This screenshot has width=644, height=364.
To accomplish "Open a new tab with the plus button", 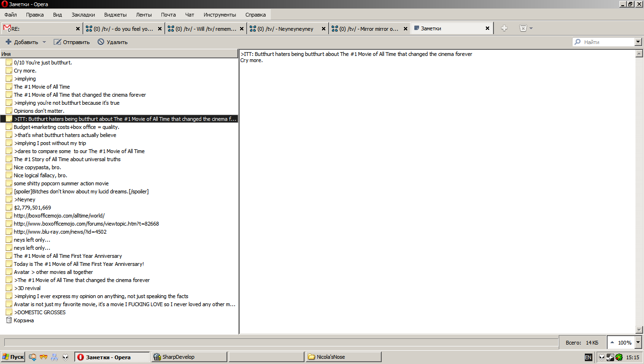I will tap(504, 28).
